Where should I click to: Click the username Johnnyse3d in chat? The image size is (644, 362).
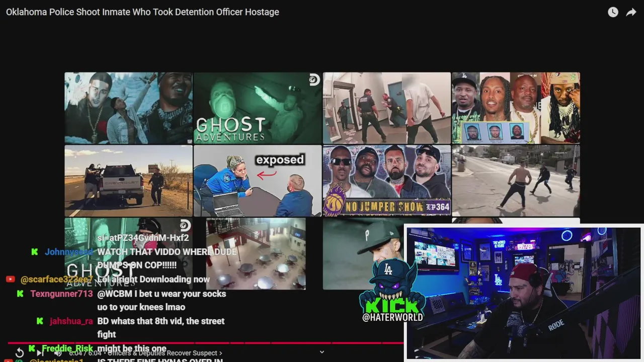point(68,252)
